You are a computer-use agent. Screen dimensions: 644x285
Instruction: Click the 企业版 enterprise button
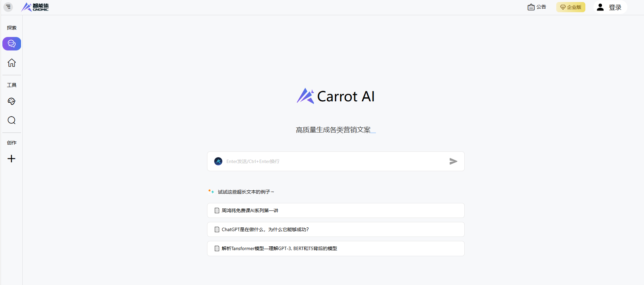tap(571, 7)
